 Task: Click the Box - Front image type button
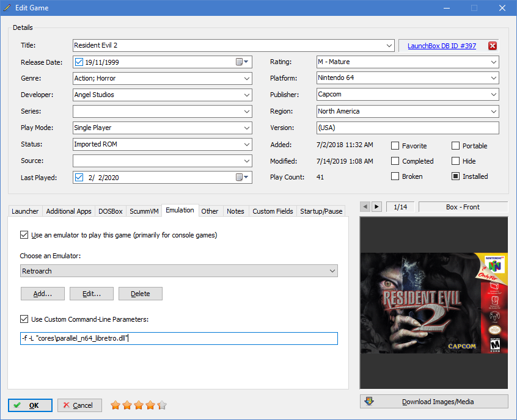click(x=463, y=207)
